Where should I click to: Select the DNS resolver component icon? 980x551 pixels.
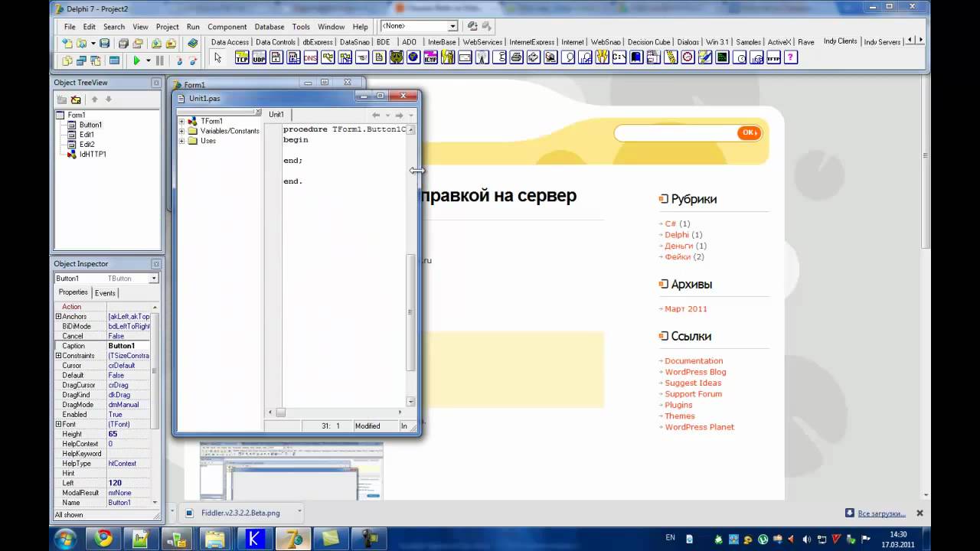click(310, 57)
